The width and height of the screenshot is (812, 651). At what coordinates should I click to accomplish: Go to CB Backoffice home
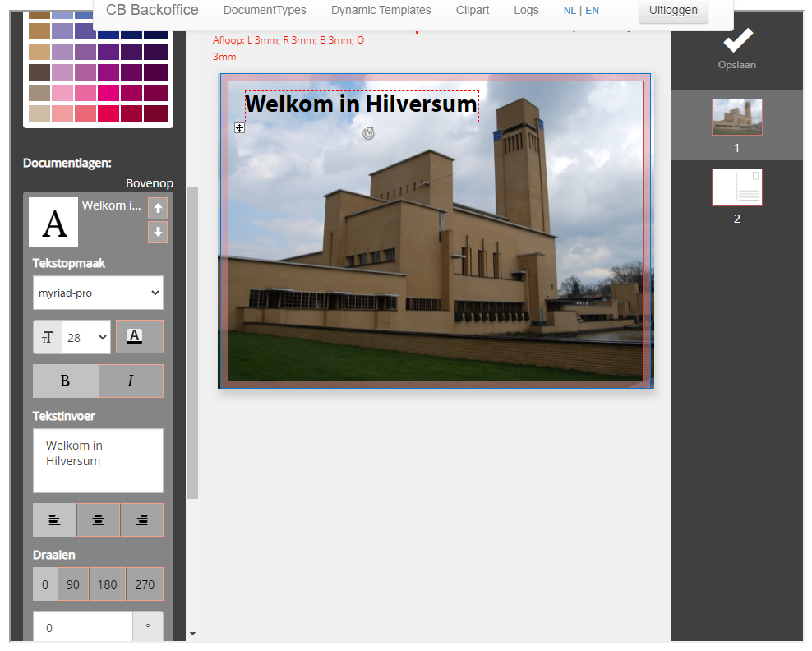coord(152,10)
